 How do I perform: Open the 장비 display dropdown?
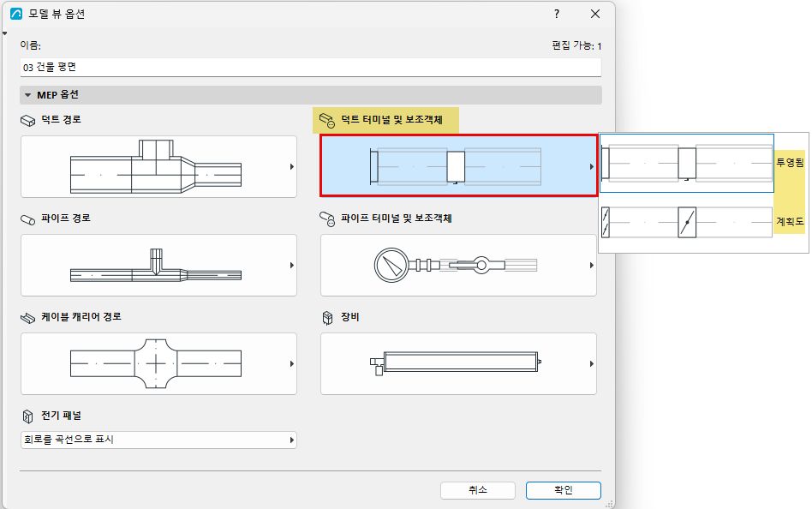point(458,364)
